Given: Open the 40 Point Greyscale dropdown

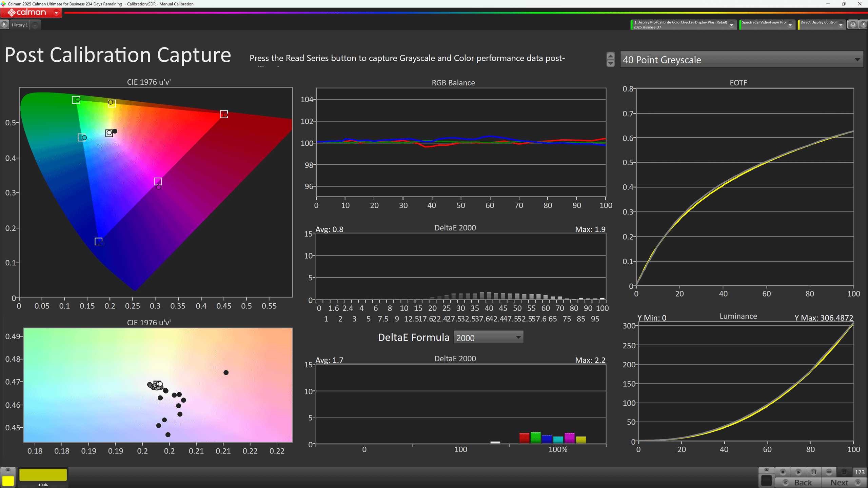Looking at the screenshot, I should [742, 60].
